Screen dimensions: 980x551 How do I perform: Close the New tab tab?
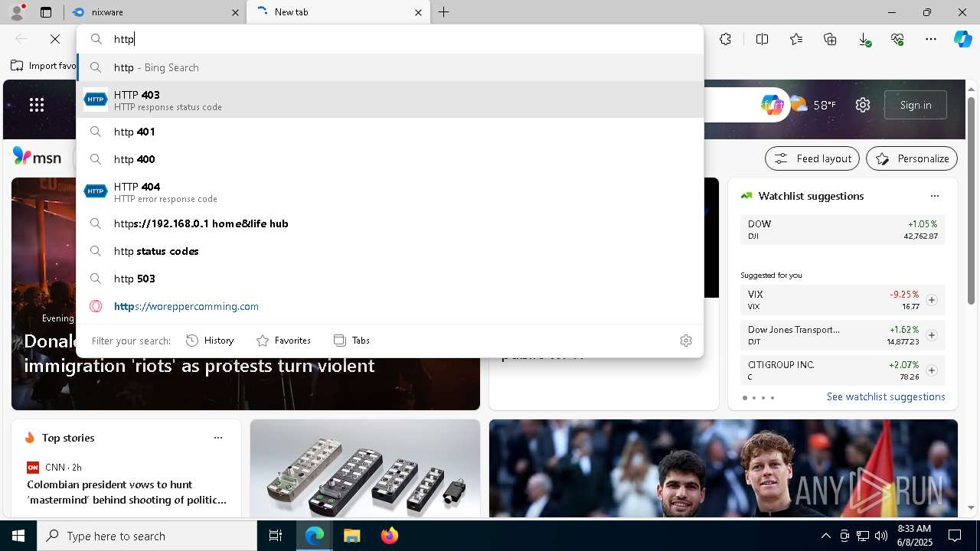[x=418, y=12]
